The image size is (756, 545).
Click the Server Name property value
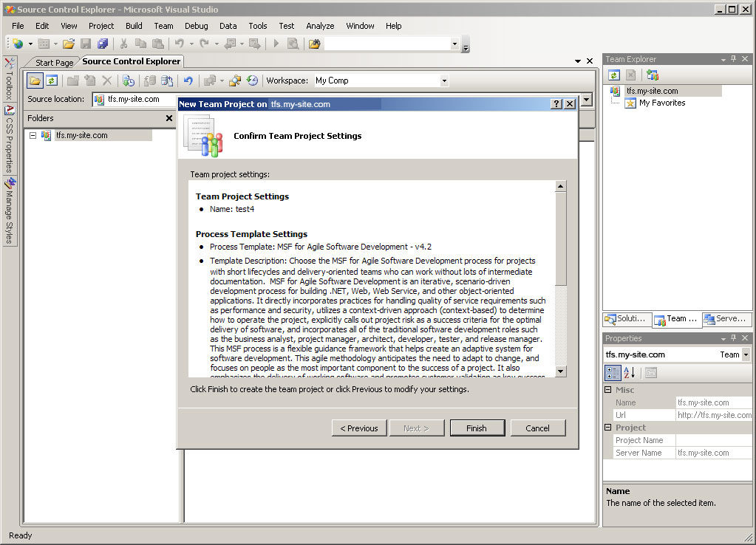(714, 453)
